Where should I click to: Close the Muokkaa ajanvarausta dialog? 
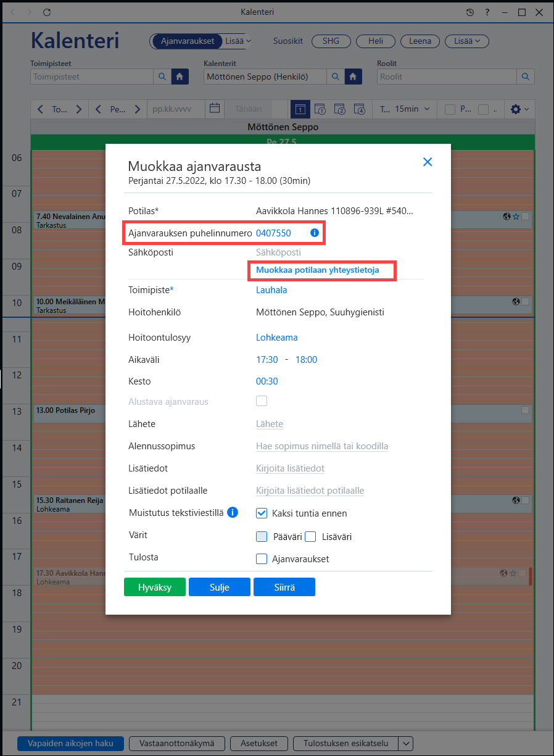(x=428, y=162)
